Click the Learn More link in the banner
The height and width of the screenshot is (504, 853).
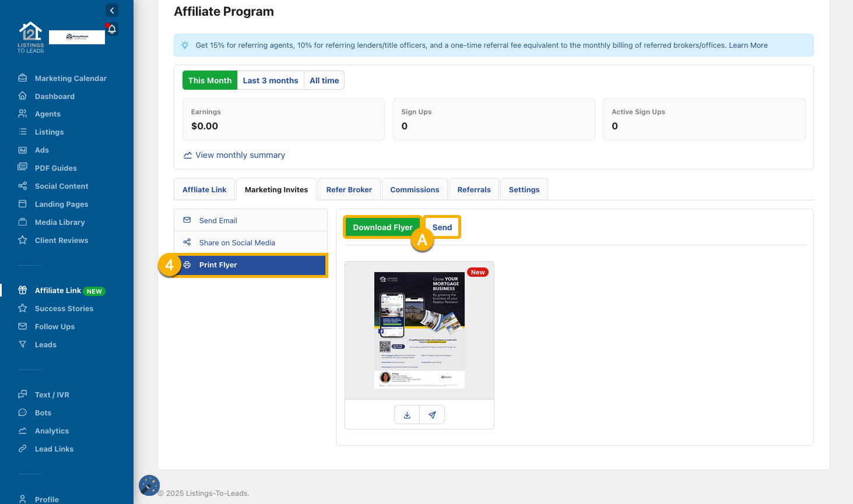748,45
